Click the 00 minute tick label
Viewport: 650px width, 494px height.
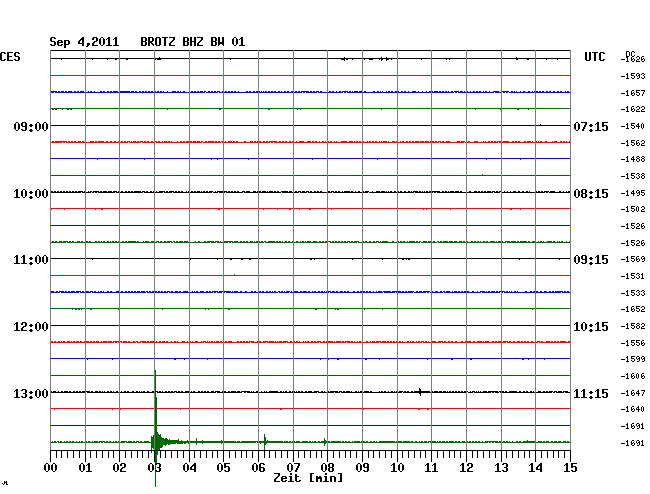click(51, 467)
